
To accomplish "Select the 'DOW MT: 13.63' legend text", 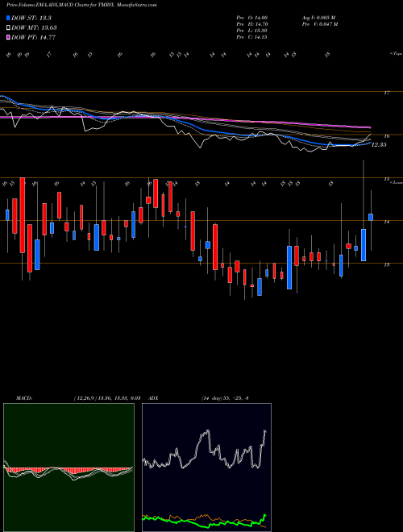I will (34, 28).
